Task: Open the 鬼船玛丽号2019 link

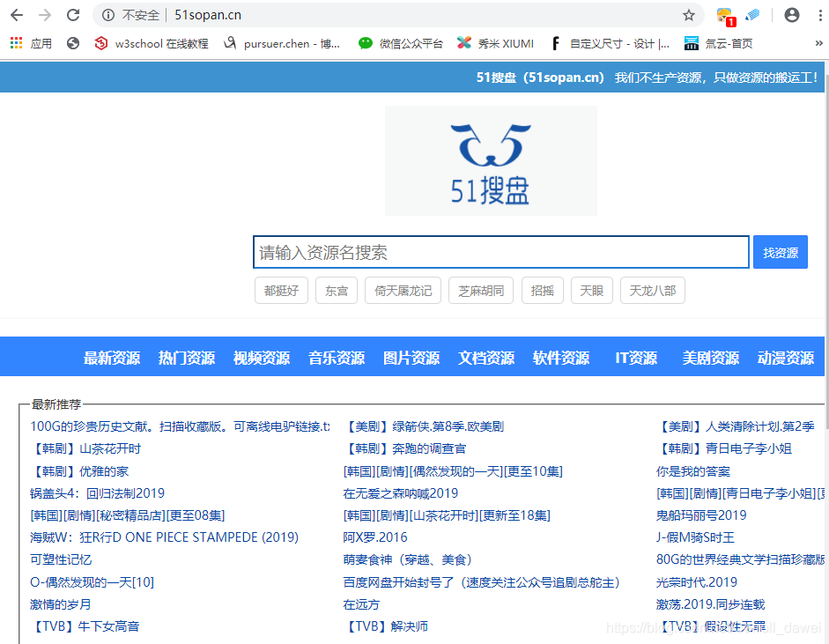Action: (x=701, y=515)
